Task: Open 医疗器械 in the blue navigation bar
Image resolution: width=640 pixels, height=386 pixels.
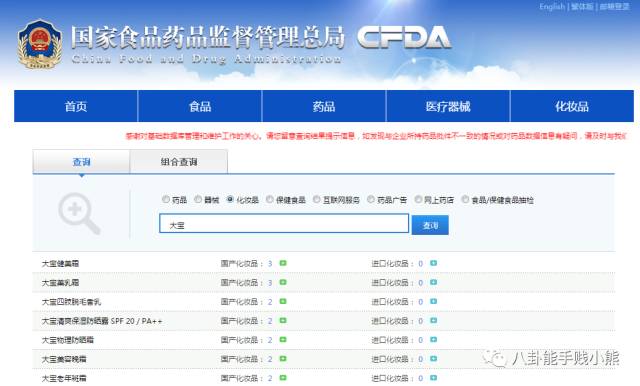Action: 448,106
